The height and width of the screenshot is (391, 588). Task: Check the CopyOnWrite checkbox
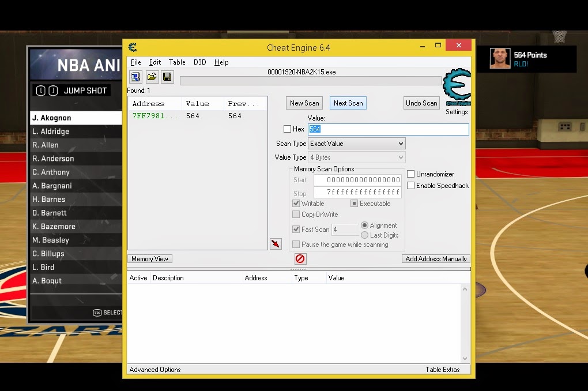[x=296, y=215]
